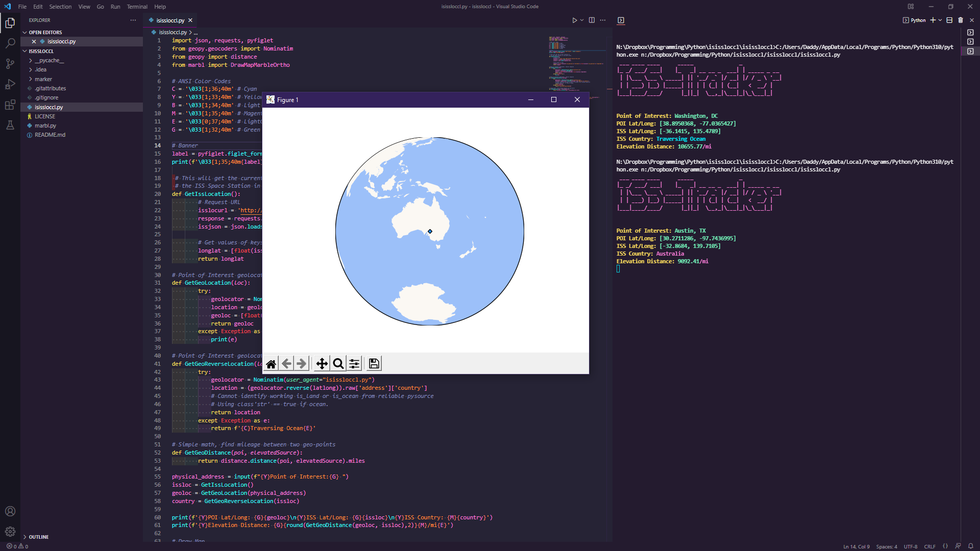Open the Help menu
The image size is (980, 551).
tap(160, 7)
